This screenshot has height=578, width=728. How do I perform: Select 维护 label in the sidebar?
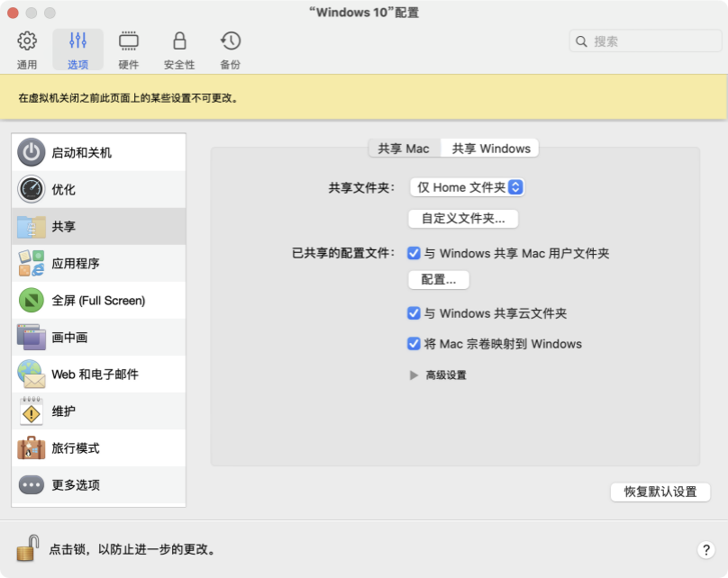63,411
